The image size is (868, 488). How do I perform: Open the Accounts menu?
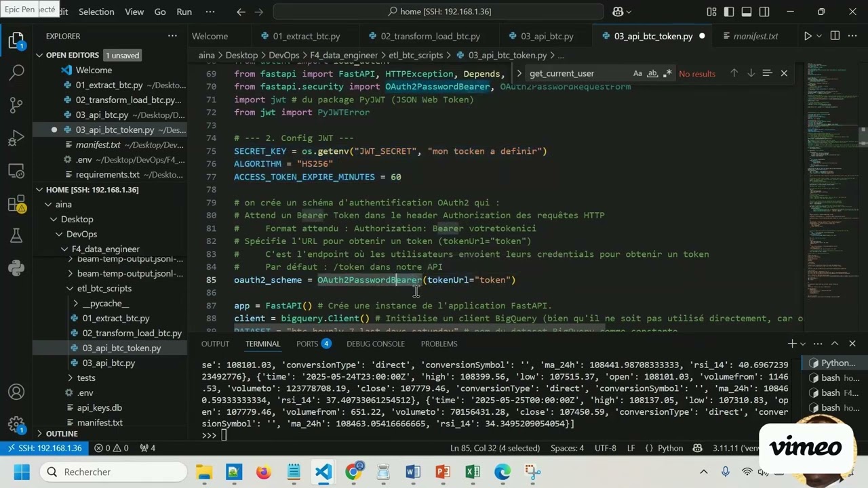(16, 392)
